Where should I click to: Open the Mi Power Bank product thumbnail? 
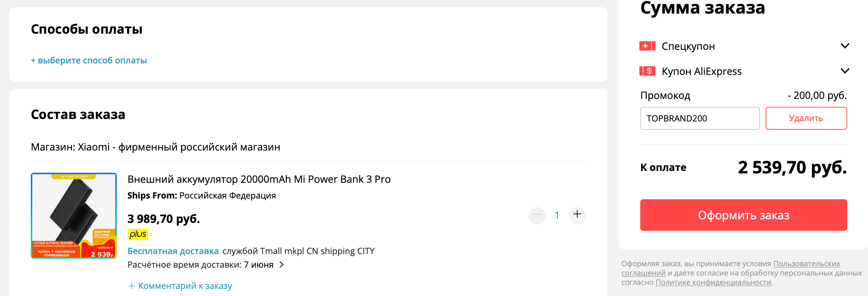[74, 216]
